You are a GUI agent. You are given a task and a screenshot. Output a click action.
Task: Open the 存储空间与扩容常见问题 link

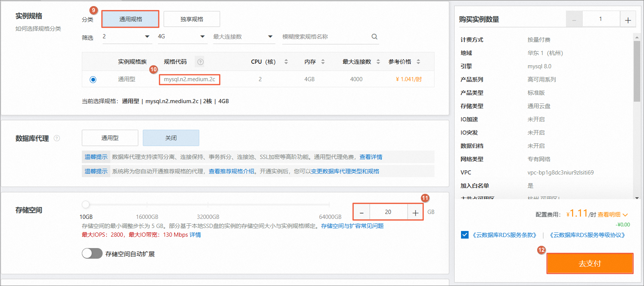coord(352,226)
